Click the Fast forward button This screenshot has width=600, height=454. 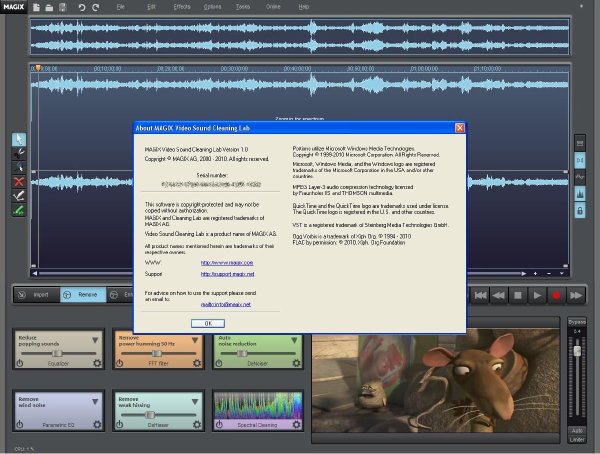pos(576,296)
